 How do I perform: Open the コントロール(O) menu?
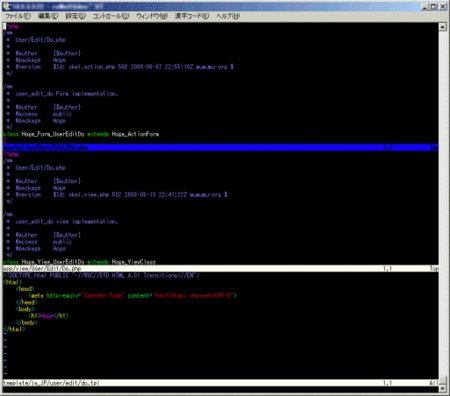coord(111,16)
